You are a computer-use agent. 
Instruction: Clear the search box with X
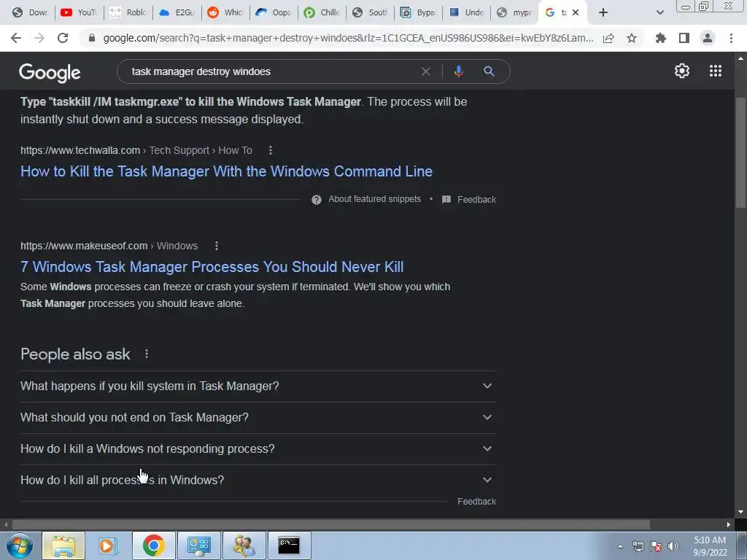[426, 71]
